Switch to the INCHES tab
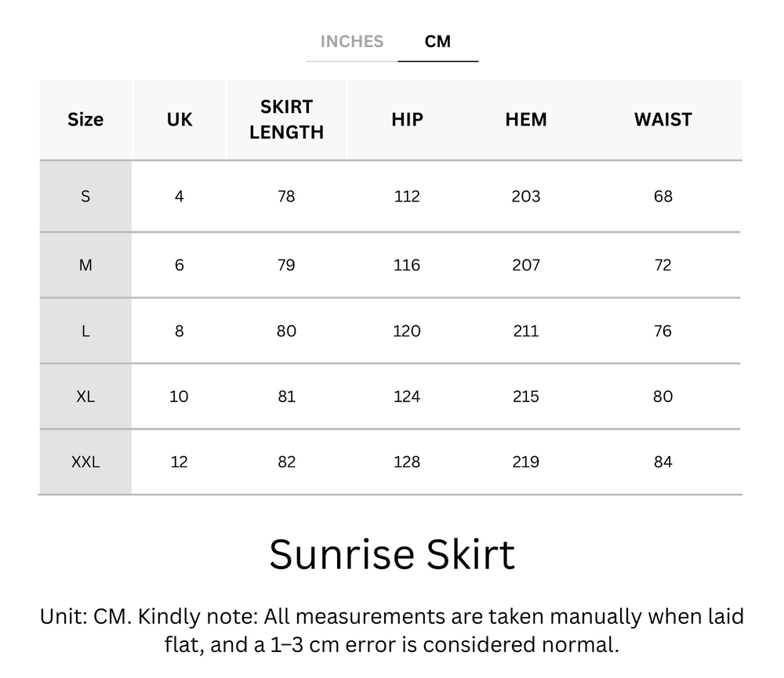The width and height of the screenshot is (784, 678). (x=351, y=42)
